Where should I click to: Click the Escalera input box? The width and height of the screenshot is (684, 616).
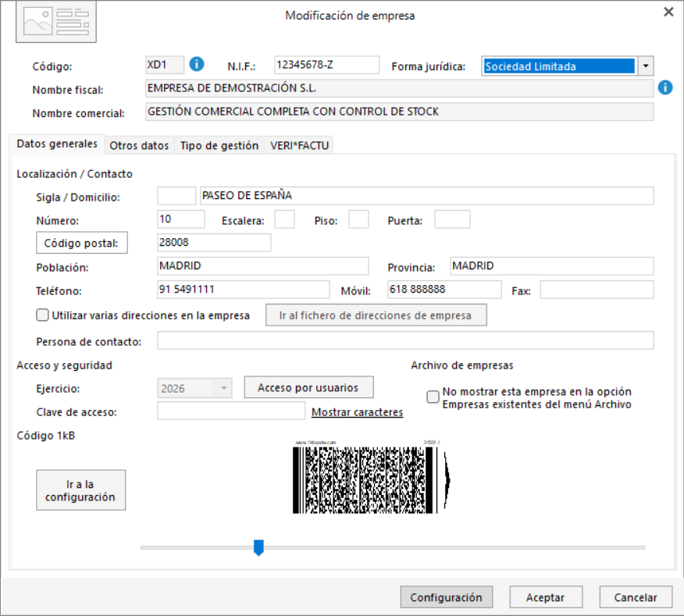(284, 219)
